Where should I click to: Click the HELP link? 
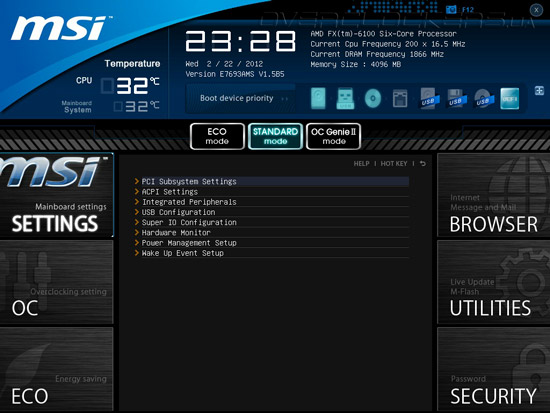[x=361, y=164]
